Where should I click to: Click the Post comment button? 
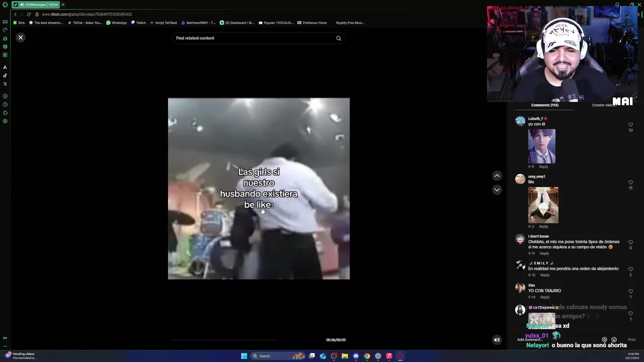pyautogui.click(x=631, y=340)
